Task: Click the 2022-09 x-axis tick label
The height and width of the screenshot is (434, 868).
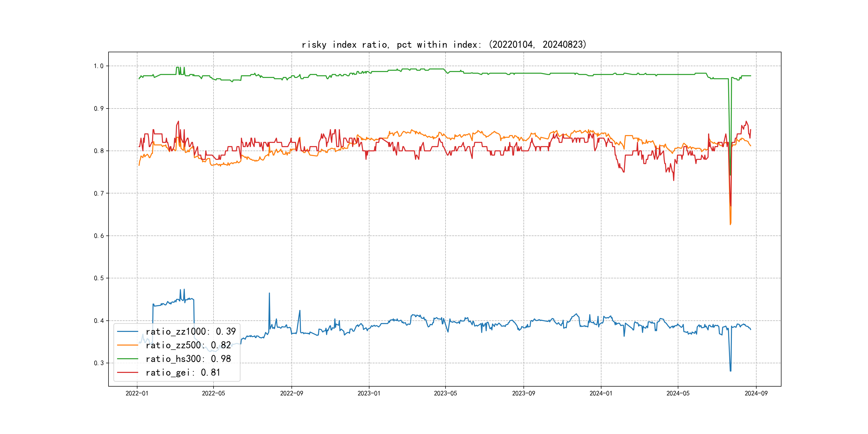Action: (x=291, y=393)
